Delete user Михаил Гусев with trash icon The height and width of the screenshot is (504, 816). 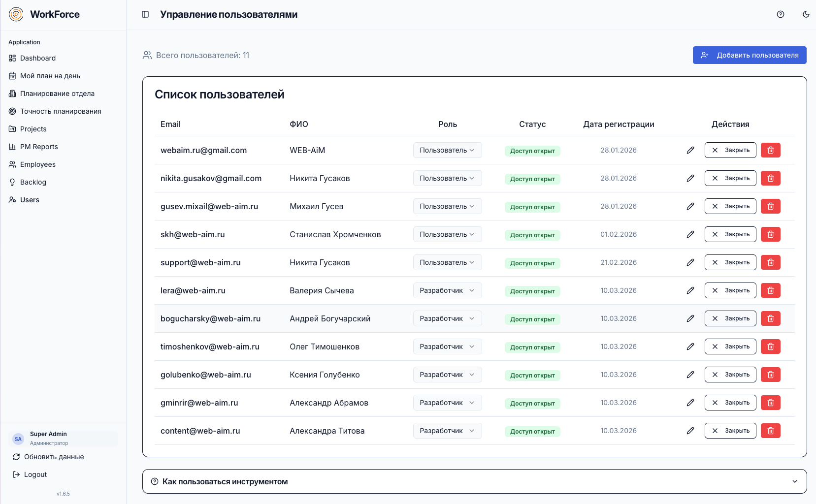tap(771, 206)
